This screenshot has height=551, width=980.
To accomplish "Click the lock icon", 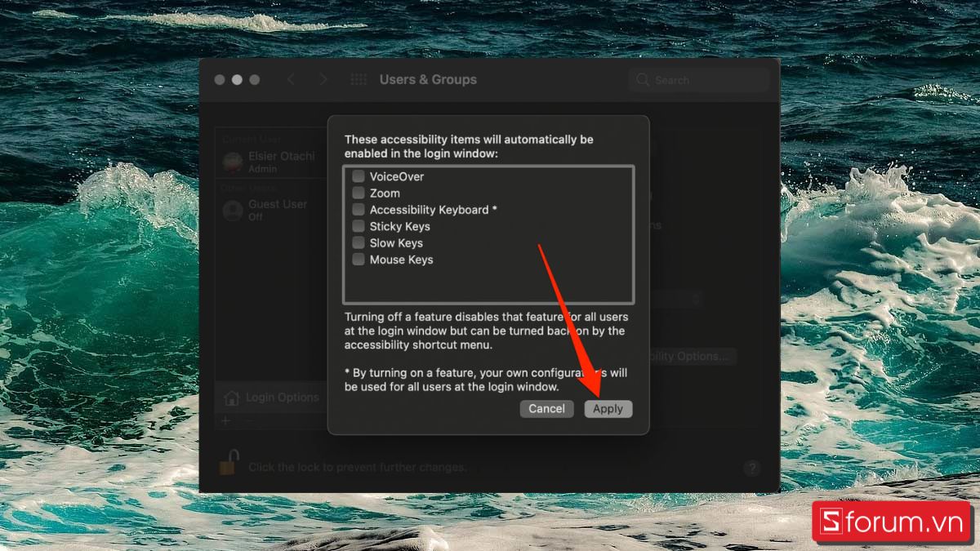I will pyautogui.click(x=229, y=463).
